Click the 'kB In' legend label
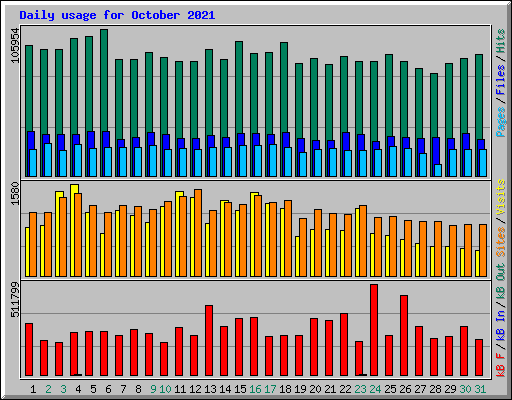 coord(500,326)
